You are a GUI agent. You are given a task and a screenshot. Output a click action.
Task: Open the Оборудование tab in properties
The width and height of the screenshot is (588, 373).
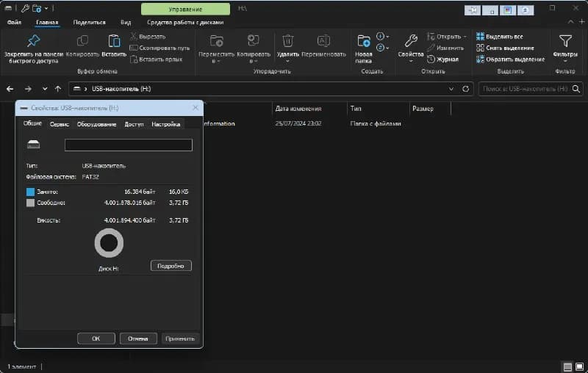pyautogui.click(x=96, y=124)
